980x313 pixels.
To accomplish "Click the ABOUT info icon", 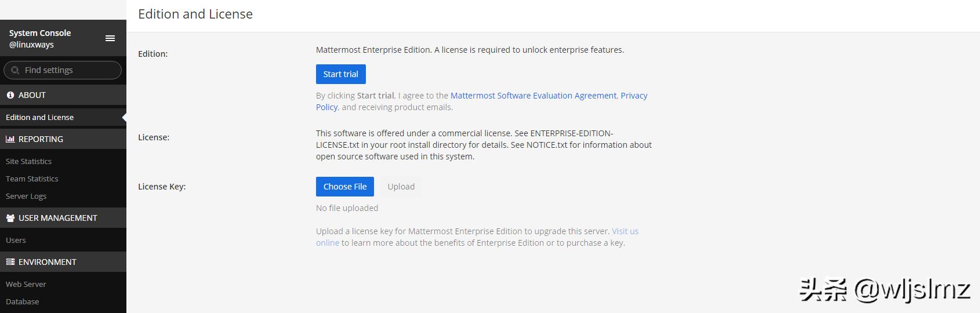I will (x=10, y=95).
